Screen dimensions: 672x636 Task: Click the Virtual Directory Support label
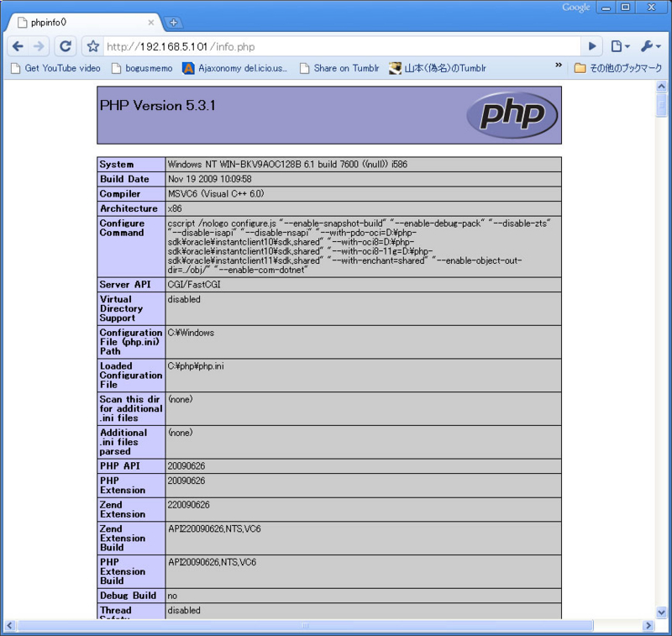coord(121,308)
